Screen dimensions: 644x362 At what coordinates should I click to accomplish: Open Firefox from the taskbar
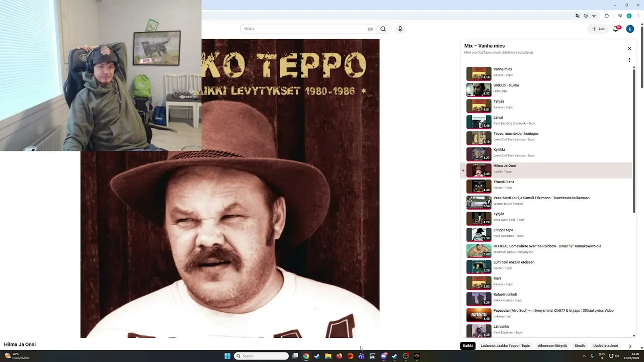tap(339, 356)
